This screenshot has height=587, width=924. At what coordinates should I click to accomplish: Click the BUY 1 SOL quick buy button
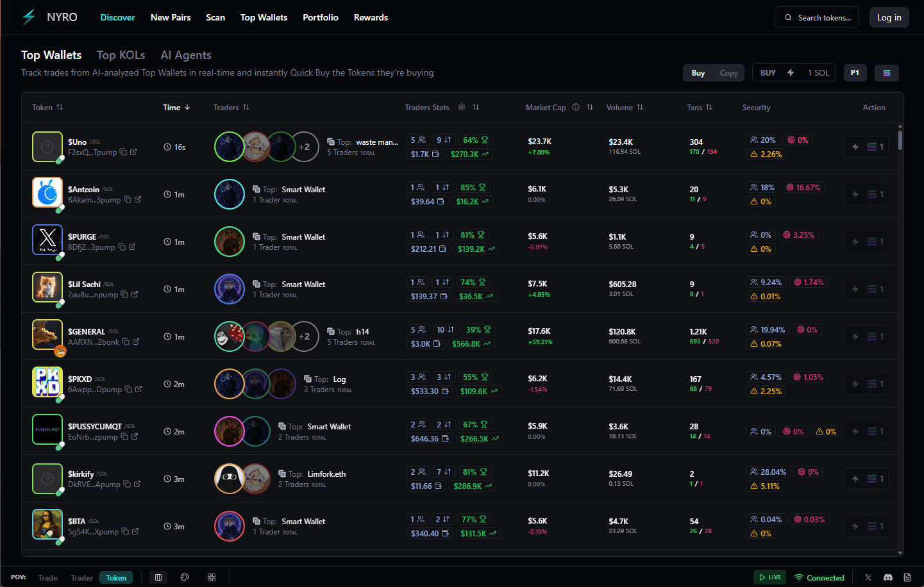pos(794,72)
